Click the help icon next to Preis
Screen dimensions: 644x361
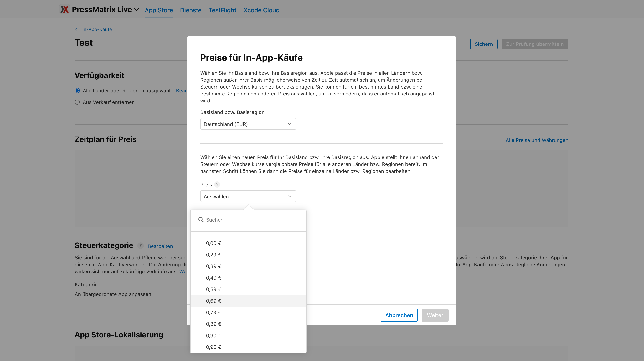(217, 184)
